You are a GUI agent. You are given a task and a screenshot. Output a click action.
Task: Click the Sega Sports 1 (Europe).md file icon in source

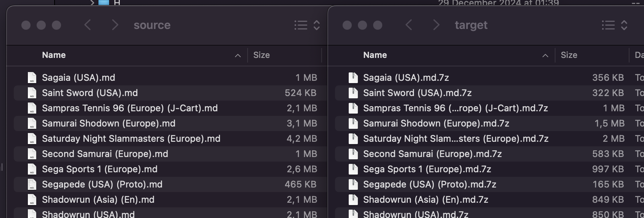pos(32,169)
